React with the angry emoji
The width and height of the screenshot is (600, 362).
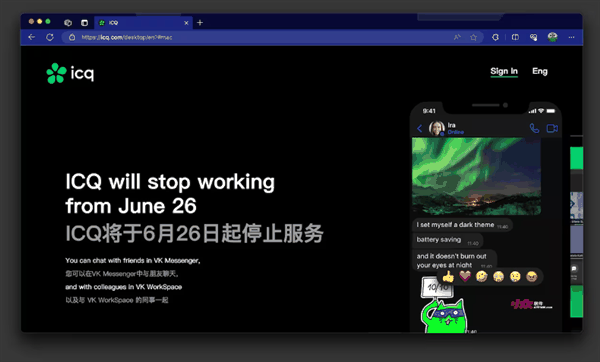point(532,276)
